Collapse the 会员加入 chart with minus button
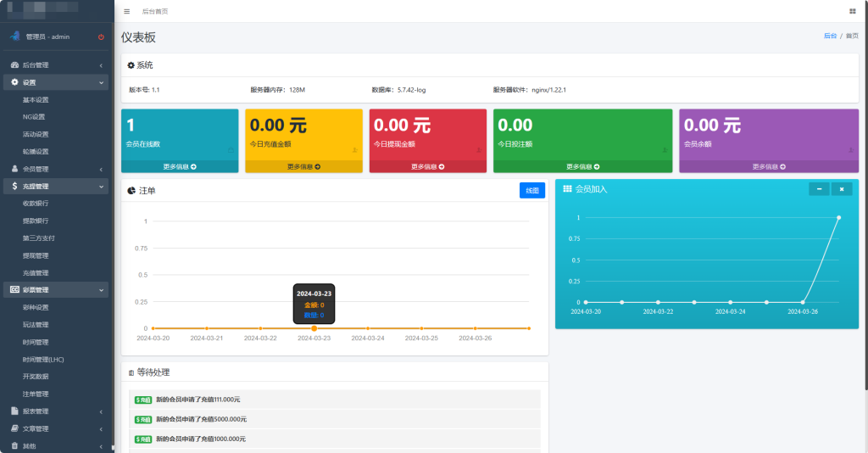This screenshot has width=868, height=453. tap(819, 189)
